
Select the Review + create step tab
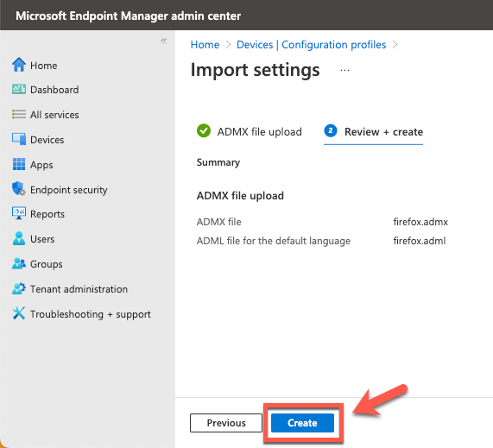pyautogui.click(x=373, y=132)
